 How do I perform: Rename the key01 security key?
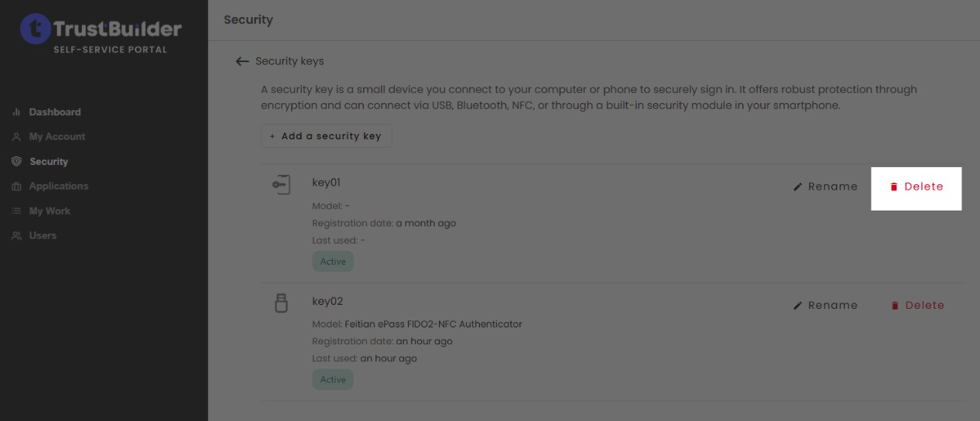pos(825,187)
